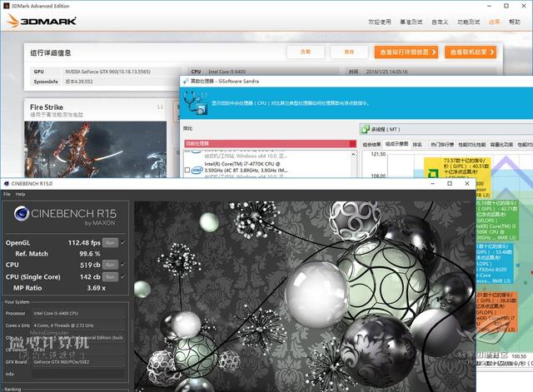Select the 排名 tab in Sandra
Image resolution: width=533 pixels, height=392 pixels.
[x=417, y=144]
